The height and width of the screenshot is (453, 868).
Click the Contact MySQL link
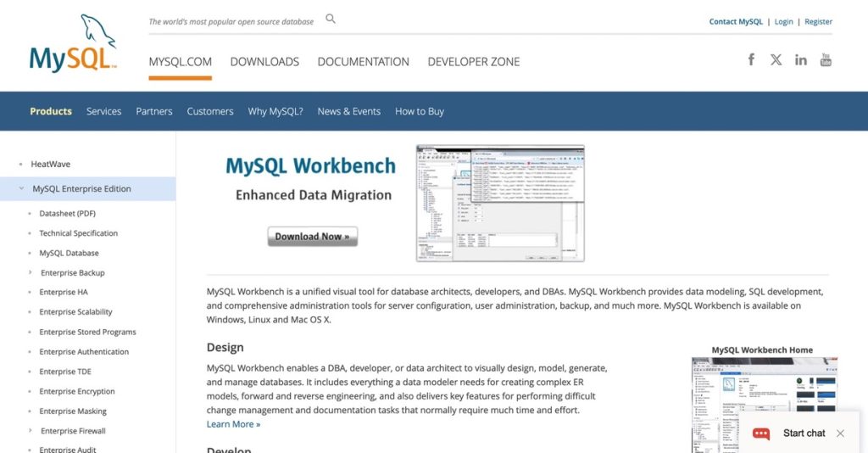(736, 21)
